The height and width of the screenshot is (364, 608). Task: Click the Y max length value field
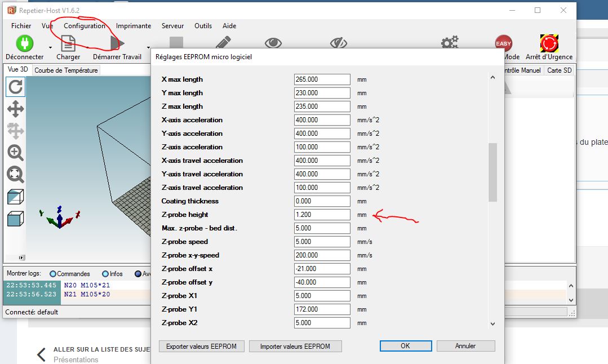(x=322, y=93)
